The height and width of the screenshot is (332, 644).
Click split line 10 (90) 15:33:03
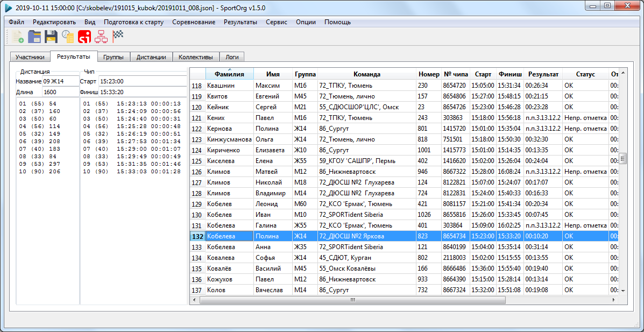click(131, 171)
